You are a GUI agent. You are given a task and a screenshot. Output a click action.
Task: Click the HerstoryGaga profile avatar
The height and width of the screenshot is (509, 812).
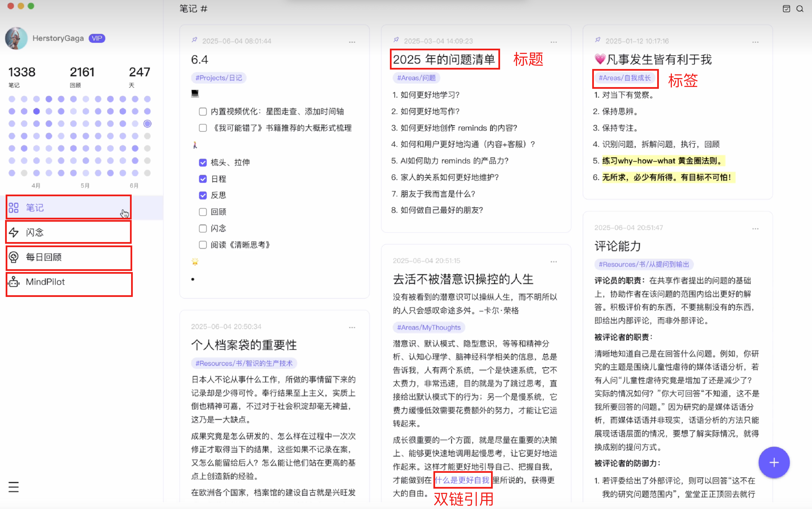click(16, 38)
